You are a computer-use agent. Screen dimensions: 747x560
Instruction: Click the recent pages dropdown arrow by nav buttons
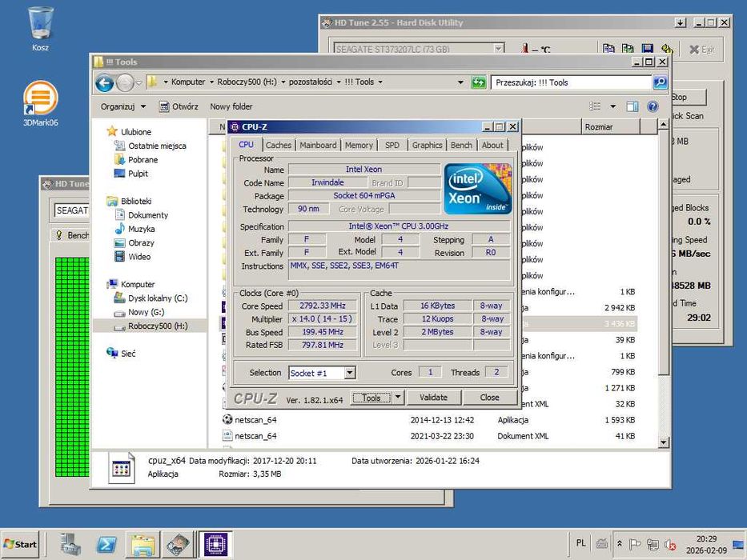(139, 83)
